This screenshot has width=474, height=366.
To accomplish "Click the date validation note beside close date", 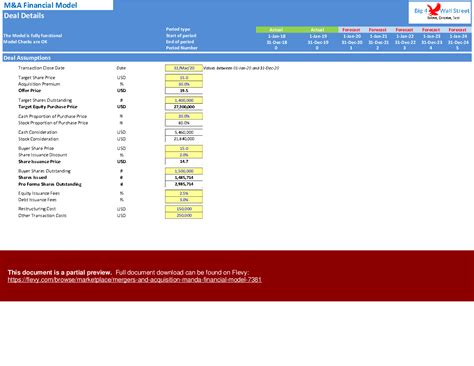I will click(x=241, y=68).
